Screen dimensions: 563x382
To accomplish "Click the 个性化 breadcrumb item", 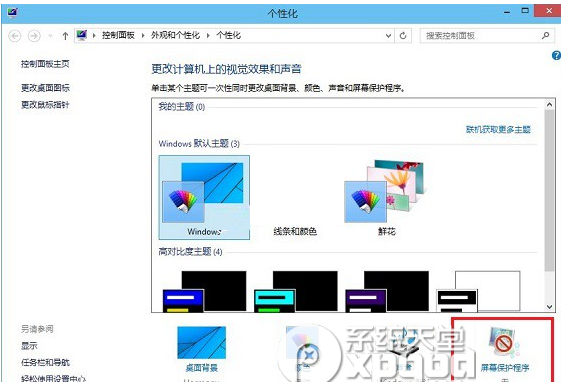I will pos(229,35).
